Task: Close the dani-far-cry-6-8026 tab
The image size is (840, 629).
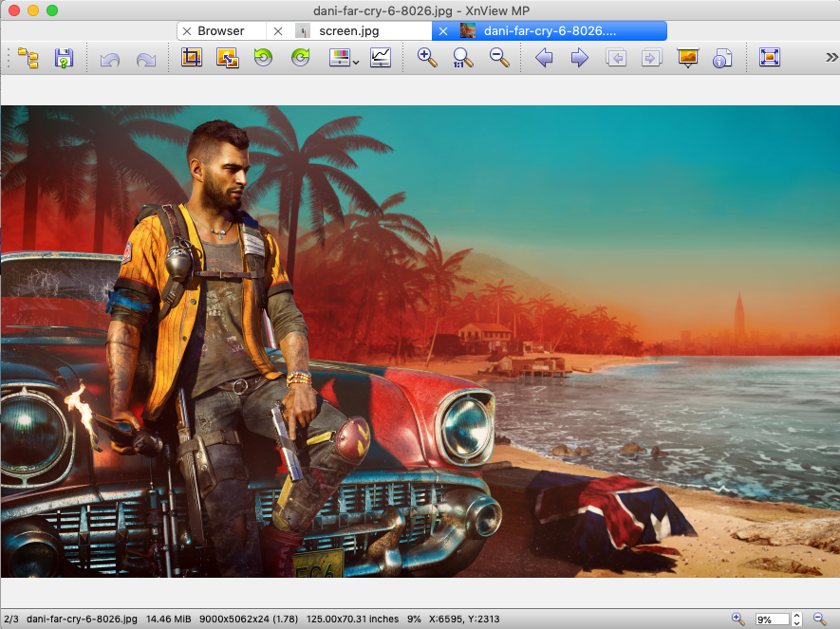Action: tap(443, 31)
